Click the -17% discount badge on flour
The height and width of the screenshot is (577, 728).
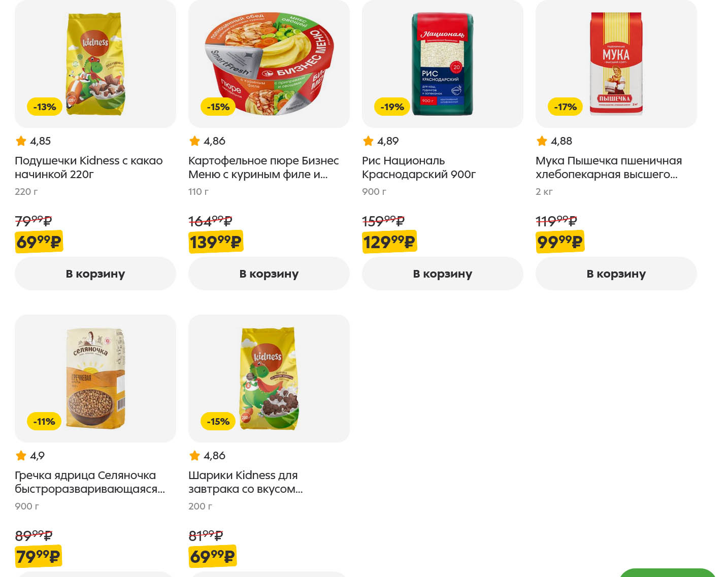565,107
